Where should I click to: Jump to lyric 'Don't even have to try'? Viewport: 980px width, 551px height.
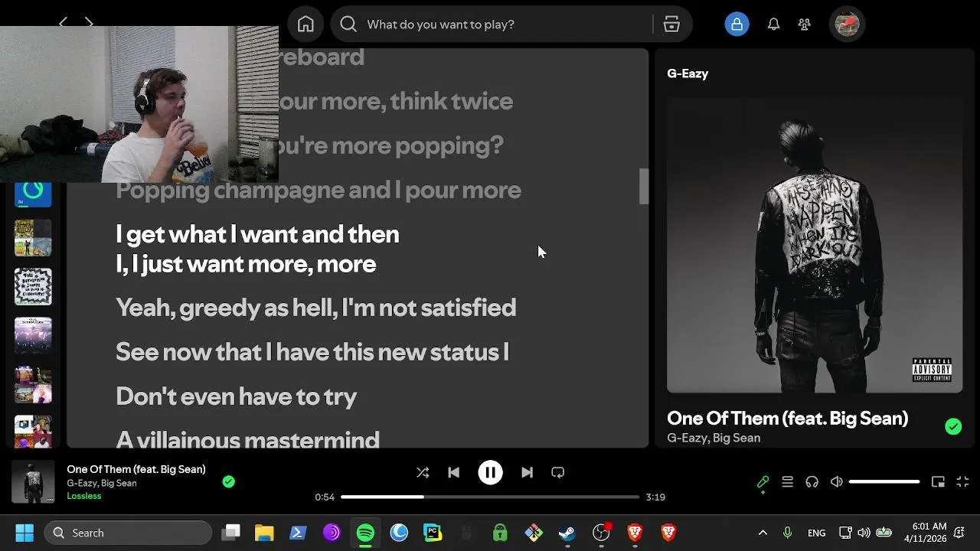click(x=236, y=396)
